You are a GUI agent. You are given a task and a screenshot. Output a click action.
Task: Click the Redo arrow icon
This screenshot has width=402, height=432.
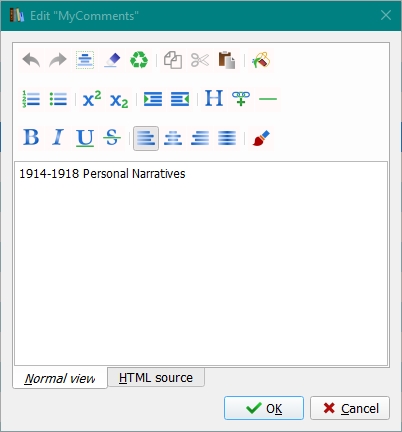tap(58, 60)
